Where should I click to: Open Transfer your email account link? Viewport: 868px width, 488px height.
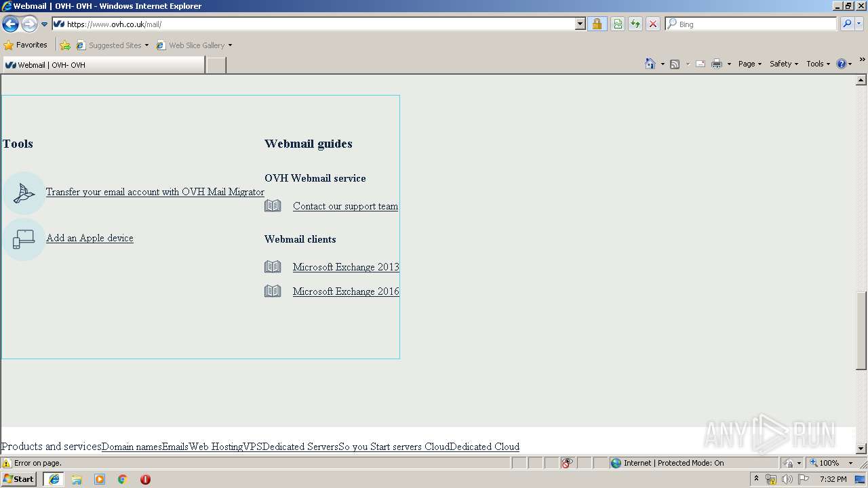point(155,192)
